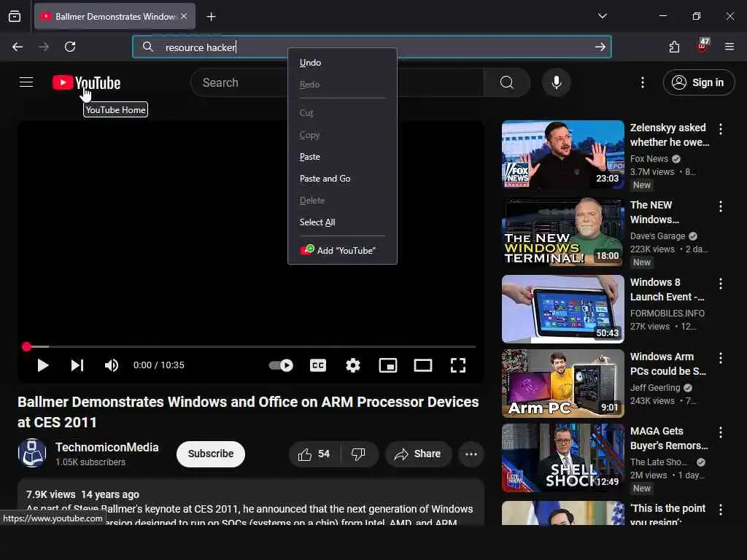747x560 pixels.
Task: Go to YouTube Home via logo
Action: coord(87,82)
